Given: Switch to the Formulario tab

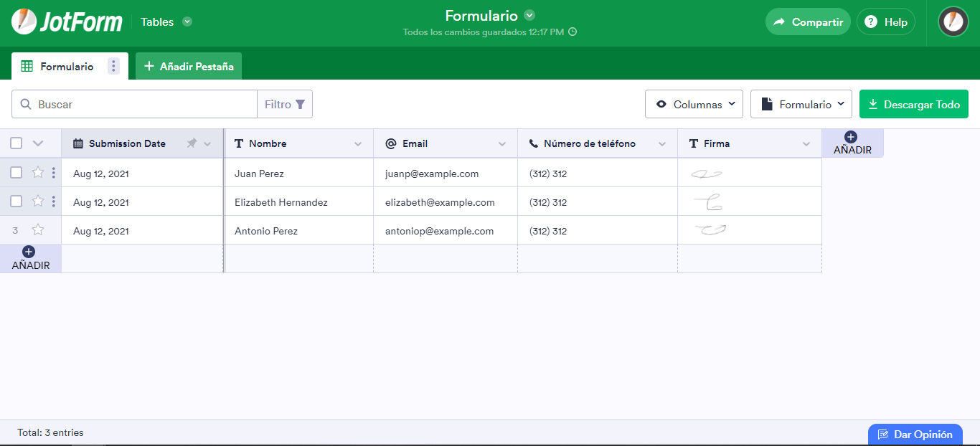Looking at the screenshot, I should [66, 67].
